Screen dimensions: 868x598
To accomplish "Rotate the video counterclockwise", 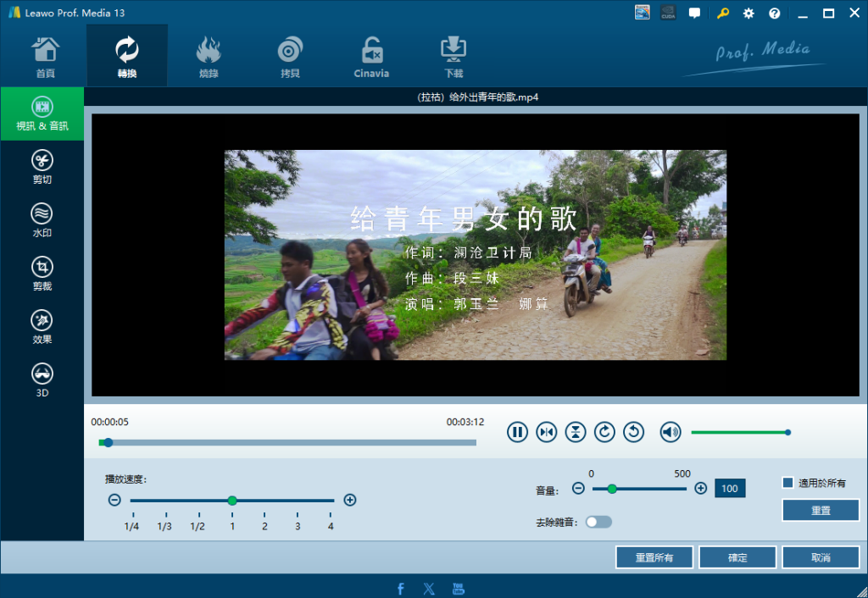I will (x=633, y=432).
